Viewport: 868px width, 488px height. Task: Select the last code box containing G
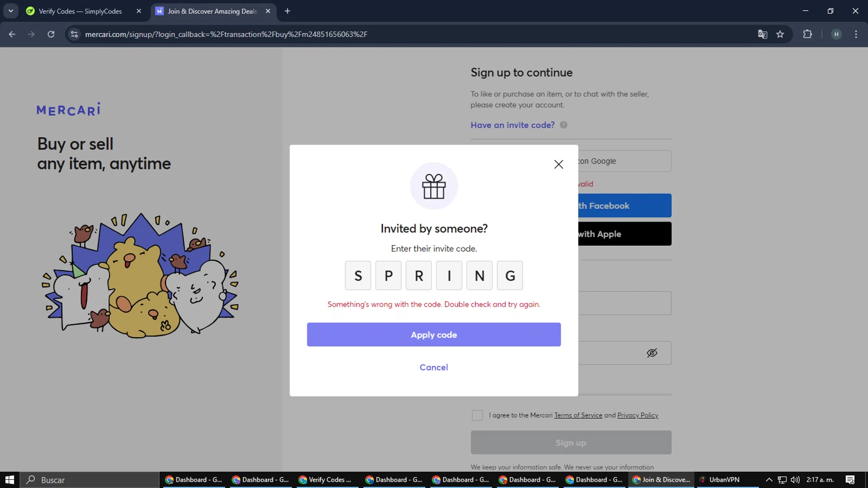(x=510, y=276)
